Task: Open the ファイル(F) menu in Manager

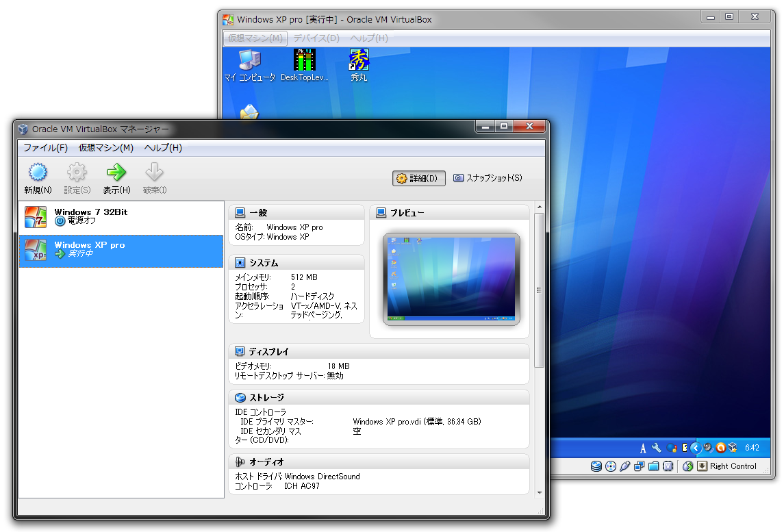Action: [x=45, y=148]
